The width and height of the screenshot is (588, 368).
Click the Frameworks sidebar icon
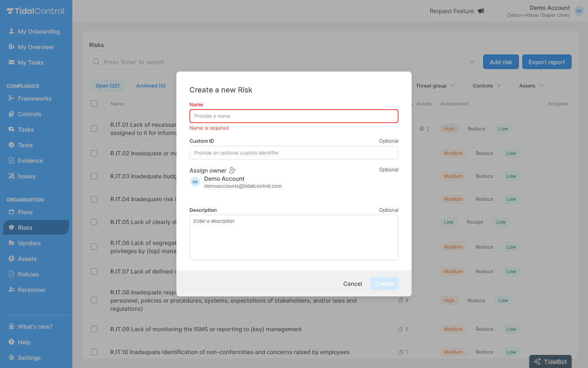(x=11, y=99)
